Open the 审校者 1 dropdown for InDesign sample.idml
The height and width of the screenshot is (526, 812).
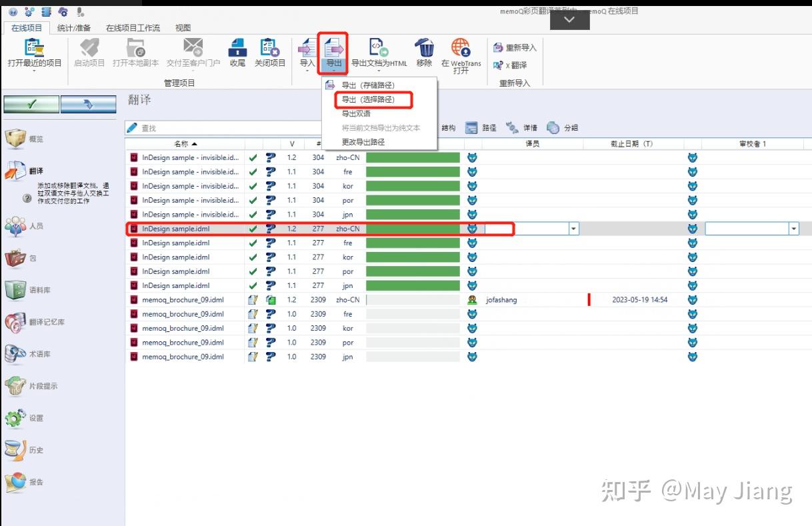coord(794,229)
